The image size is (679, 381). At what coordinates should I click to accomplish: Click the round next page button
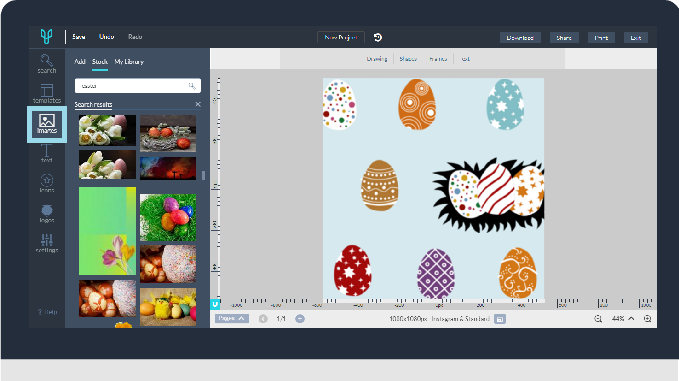point(300,319)
